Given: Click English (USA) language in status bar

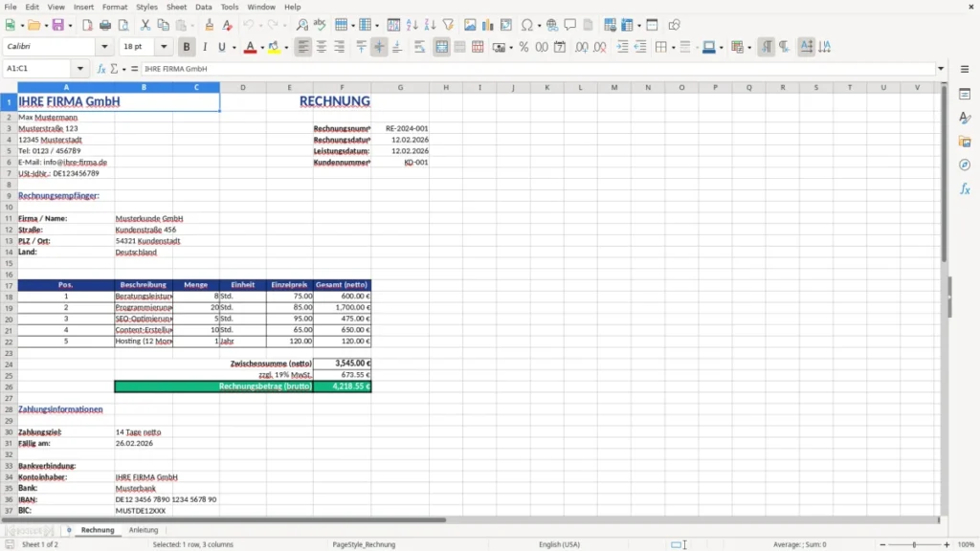Looking at the screenshot, I should 559,544.
